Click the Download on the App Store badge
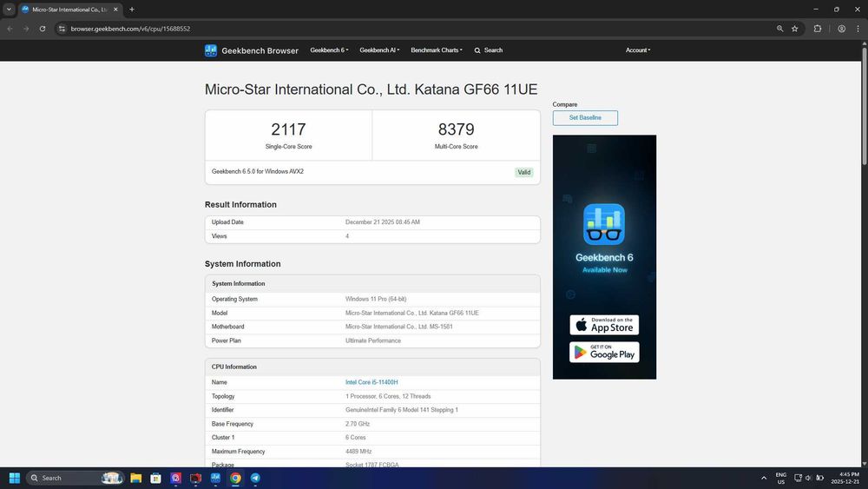This screenshot has height=489, width=868. (604, 325)
